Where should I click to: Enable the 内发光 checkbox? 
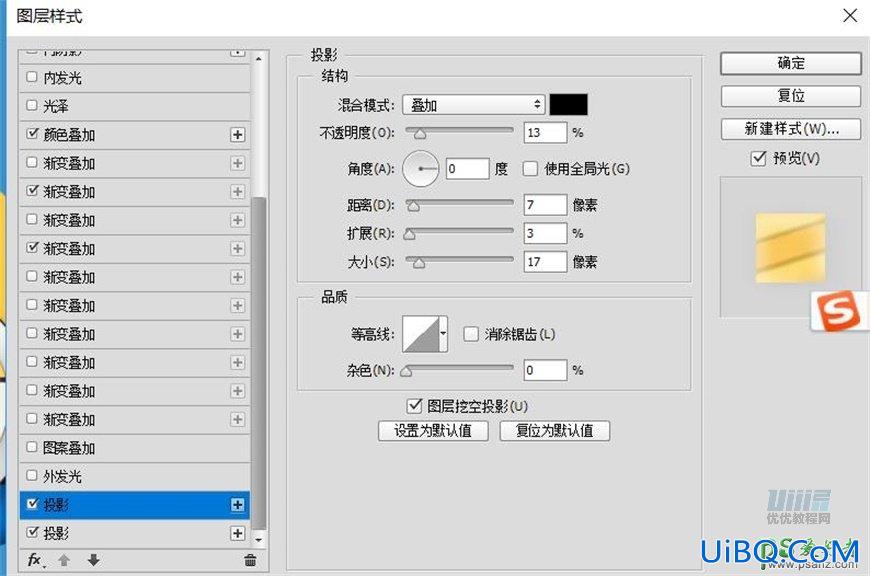coord(32,77)
